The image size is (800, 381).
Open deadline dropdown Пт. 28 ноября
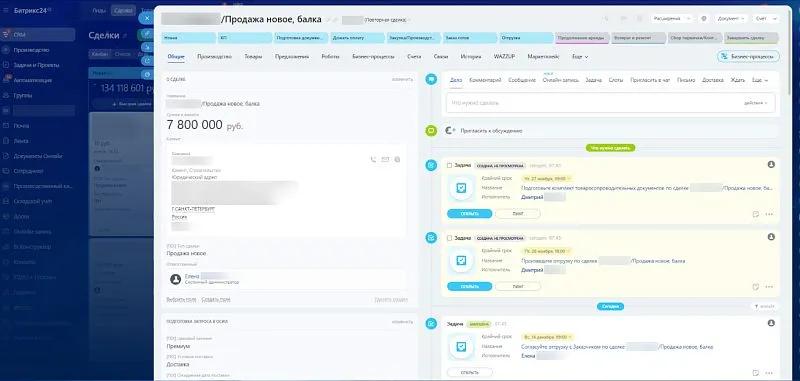[546, 251]
